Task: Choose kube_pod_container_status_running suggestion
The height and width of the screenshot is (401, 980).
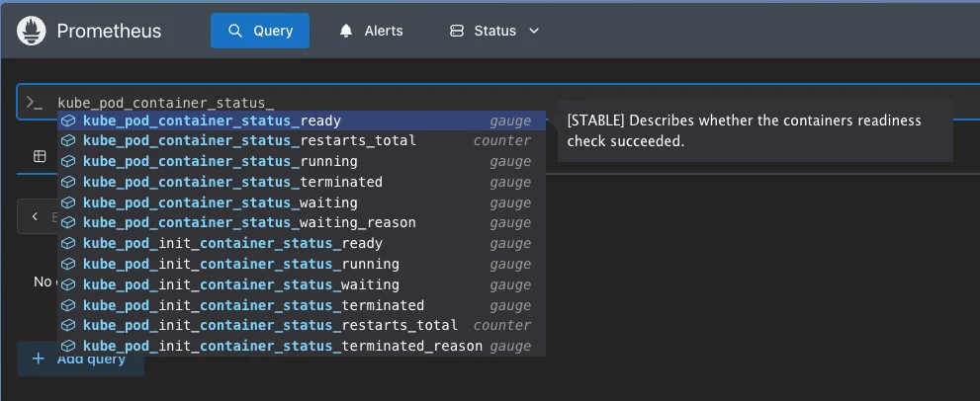Action: (x=302, y=161)
